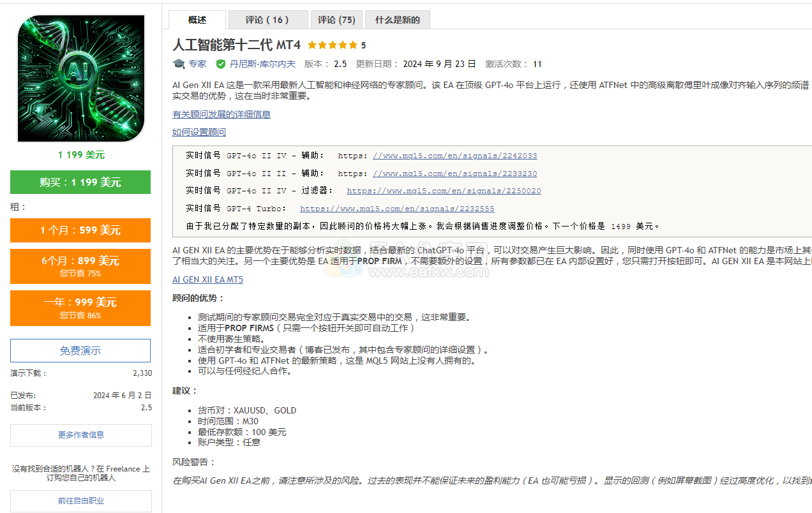Click the 适用于PROP FIRMS bullet item
This screenshot has height=513, width=812.
[x=306, y=328]
